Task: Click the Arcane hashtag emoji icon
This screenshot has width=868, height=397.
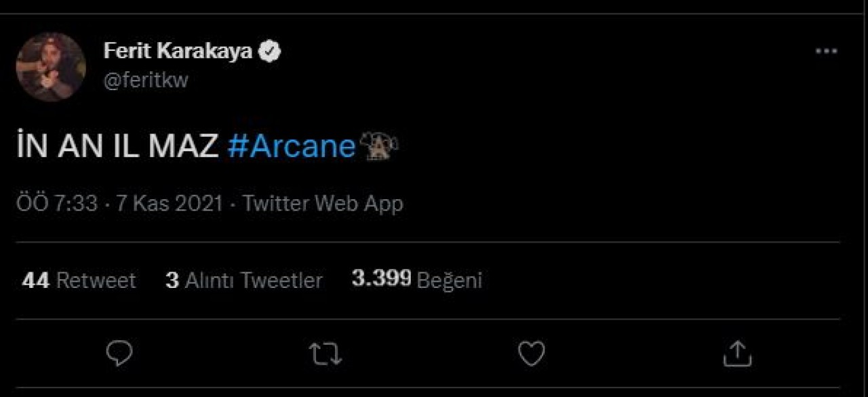Action: coord(379,146)
